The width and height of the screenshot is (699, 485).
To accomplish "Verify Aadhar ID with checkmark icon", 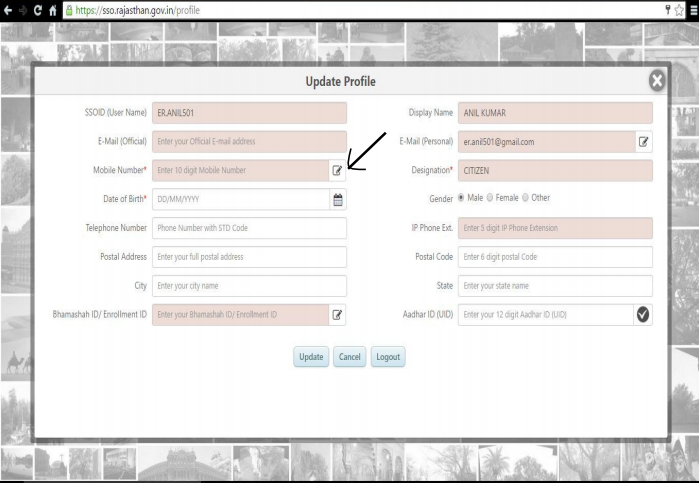I will tap(643, 315).
